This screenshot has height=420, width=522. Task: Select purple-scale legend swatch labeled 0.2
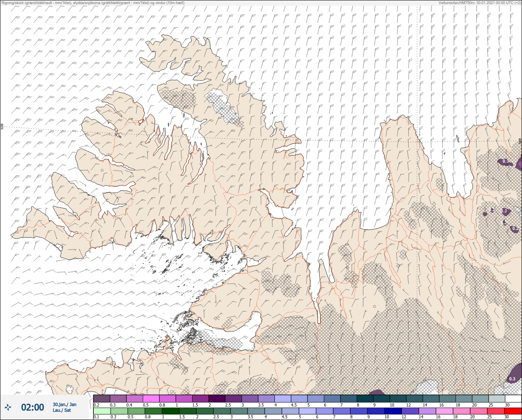[102, 398]
